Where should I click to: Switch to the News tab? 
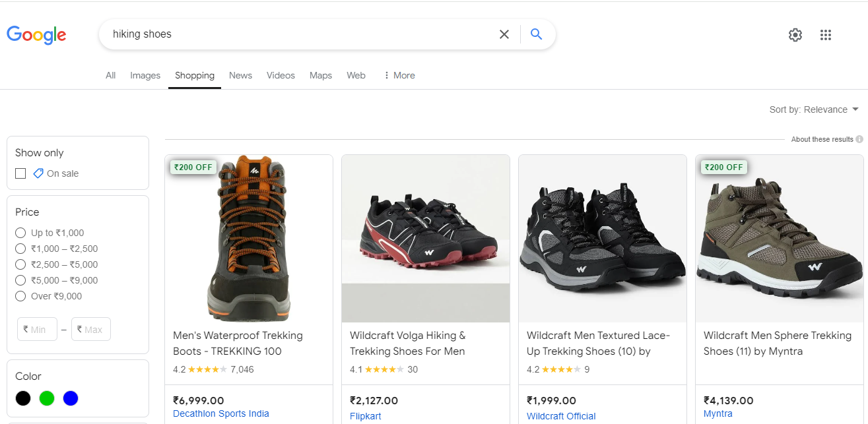pyautogui.click(x=240, y=75)
